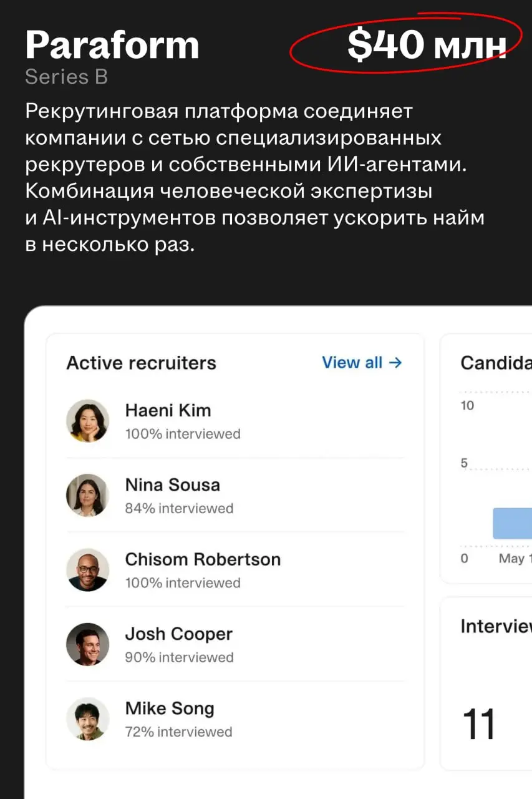This screenshot has width=532, height=799.
Task: Click the arrow icon next to View all
Action: click(x=397, y=363)
